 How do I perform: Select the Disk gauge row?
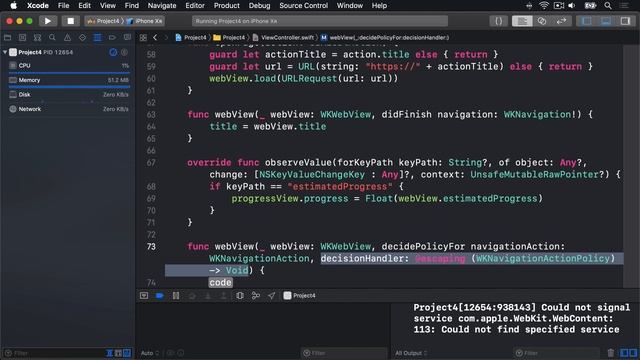69,95
